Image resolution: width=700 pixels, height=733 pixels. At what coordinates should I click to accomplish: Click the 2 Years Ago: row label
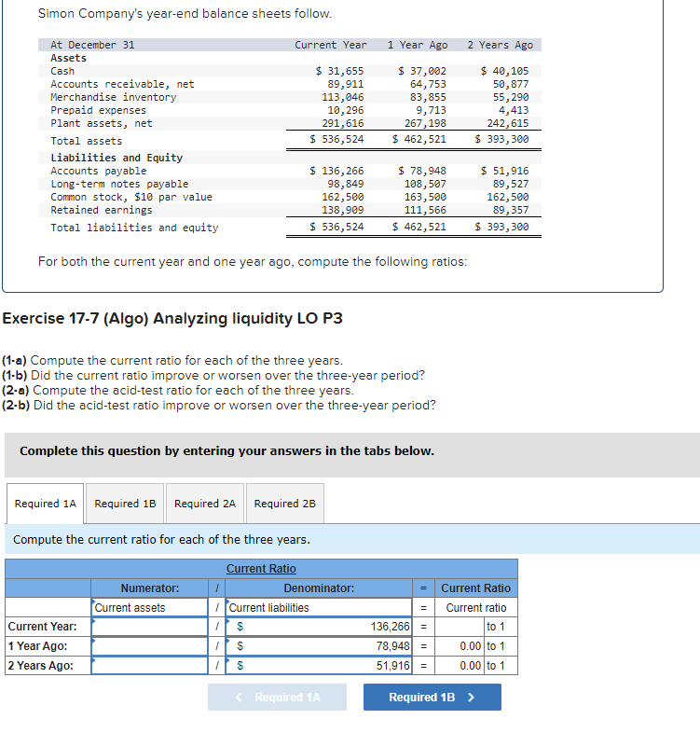[40, 665]
